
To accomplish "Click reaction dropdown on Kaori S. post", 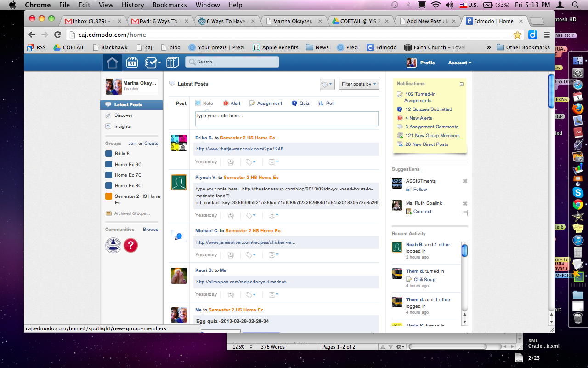I will pos(273,294).
